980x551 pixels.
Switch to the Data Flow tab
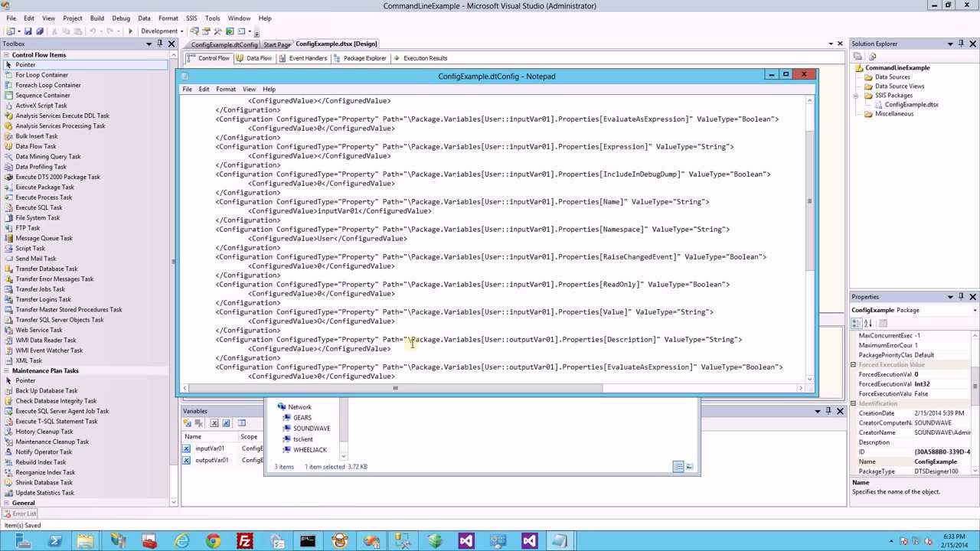[254, 58]
